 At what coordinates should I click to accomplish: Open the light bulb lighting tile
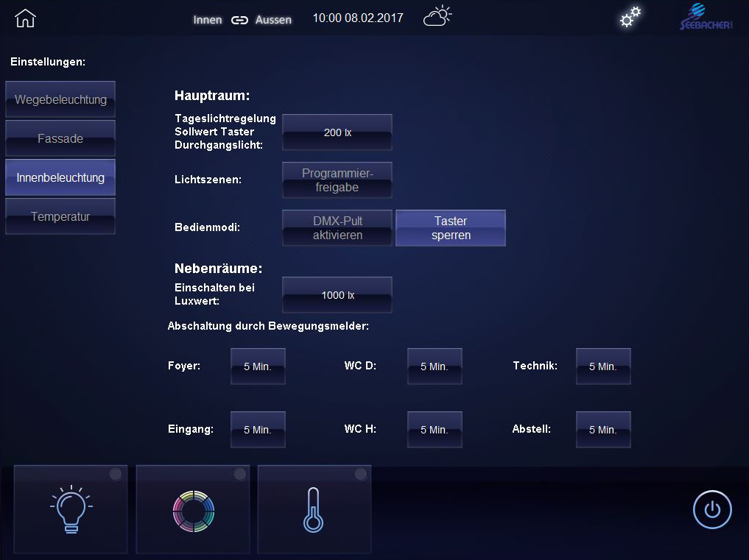(71, 509)
